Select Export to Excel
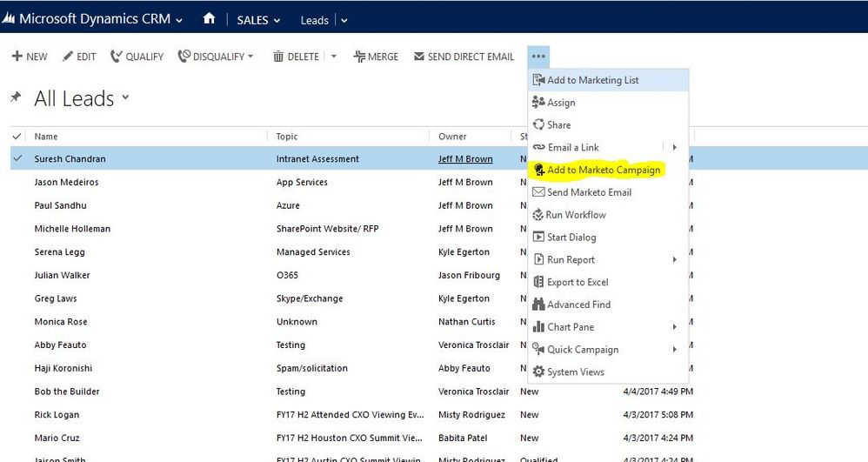 pyautogui.click(x=608, y=282)
